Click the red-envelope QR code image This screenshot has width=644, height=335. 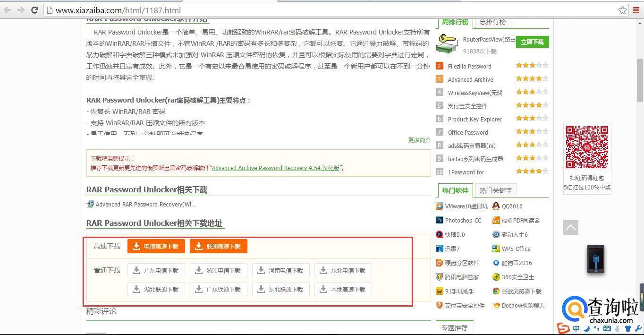pyautogui.click(x=587, y=147)
